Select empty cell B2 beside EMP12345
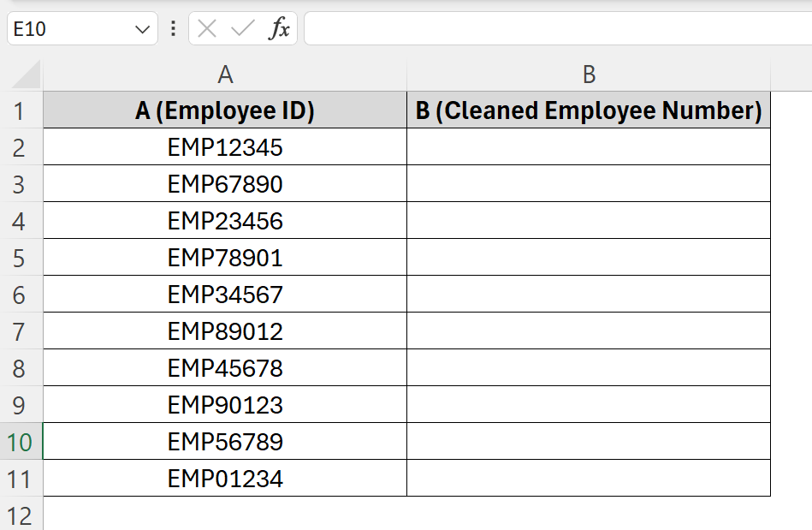812x530 pixels. [589, 147]
